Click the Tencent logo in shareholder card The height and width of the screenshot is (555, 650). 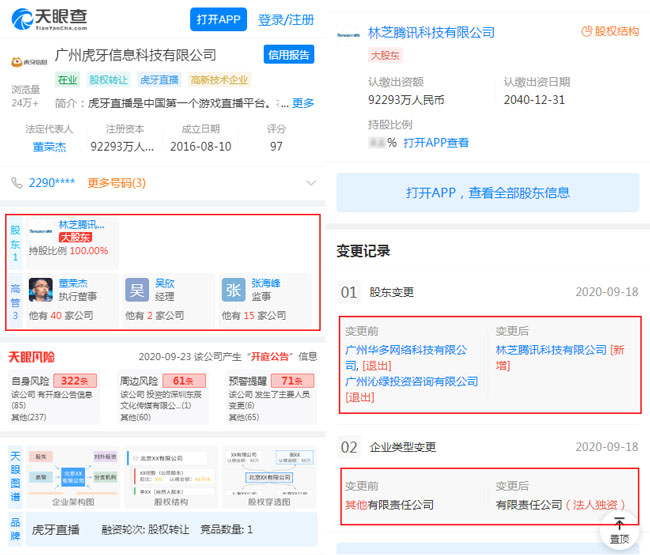point(41,231)
